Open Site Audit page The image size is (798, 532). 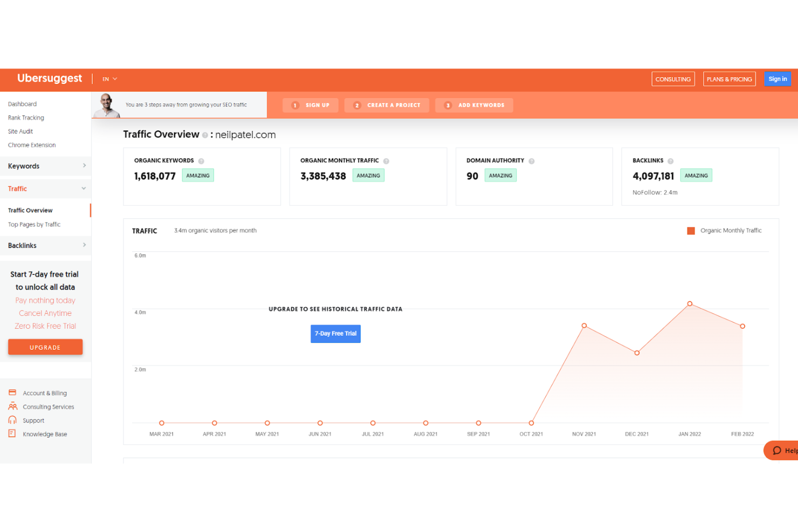20,132
